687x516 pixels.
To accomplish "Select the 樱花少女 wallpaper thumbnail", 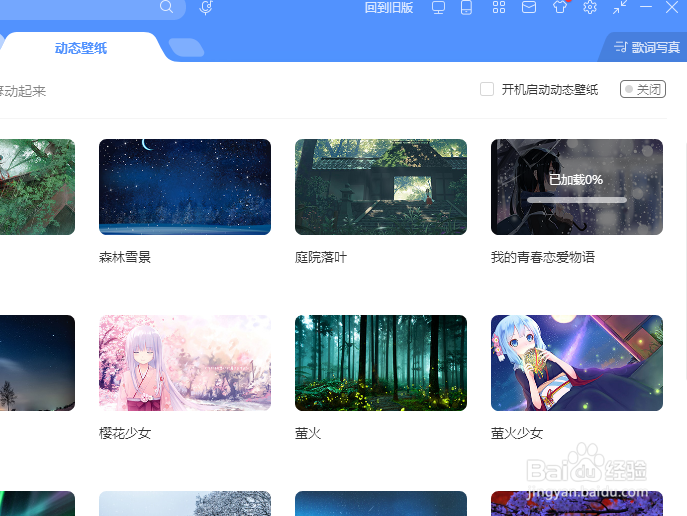I will click(x=185, y=363).
